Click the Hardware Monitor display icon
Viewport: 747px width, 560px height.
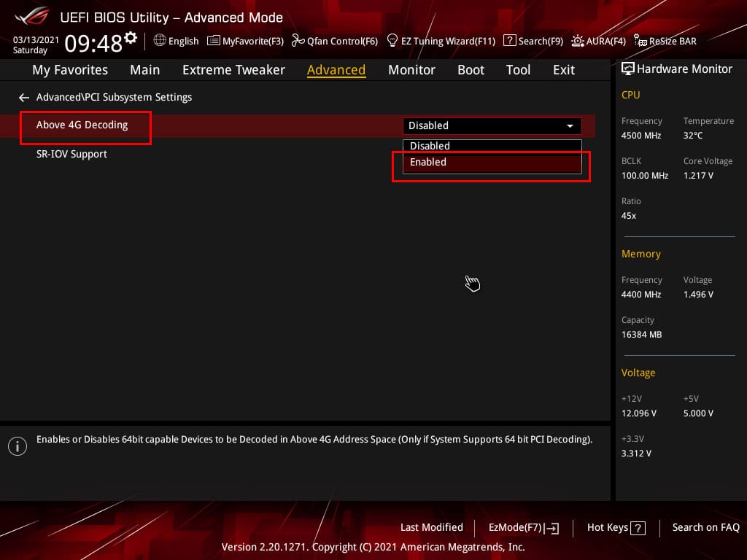(x=628, y=69)
